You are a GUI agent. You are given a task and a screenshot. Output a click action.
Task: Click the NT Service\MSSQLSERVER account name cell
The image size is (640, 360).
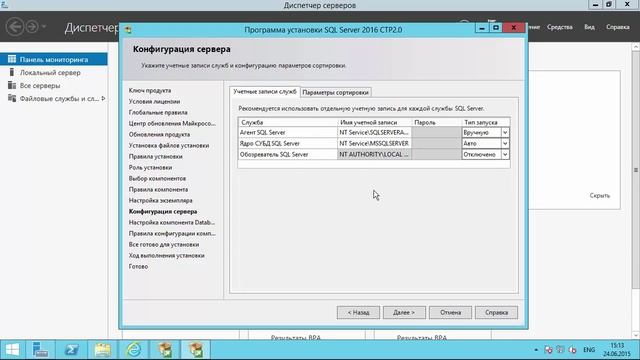[x=374, y=143]
